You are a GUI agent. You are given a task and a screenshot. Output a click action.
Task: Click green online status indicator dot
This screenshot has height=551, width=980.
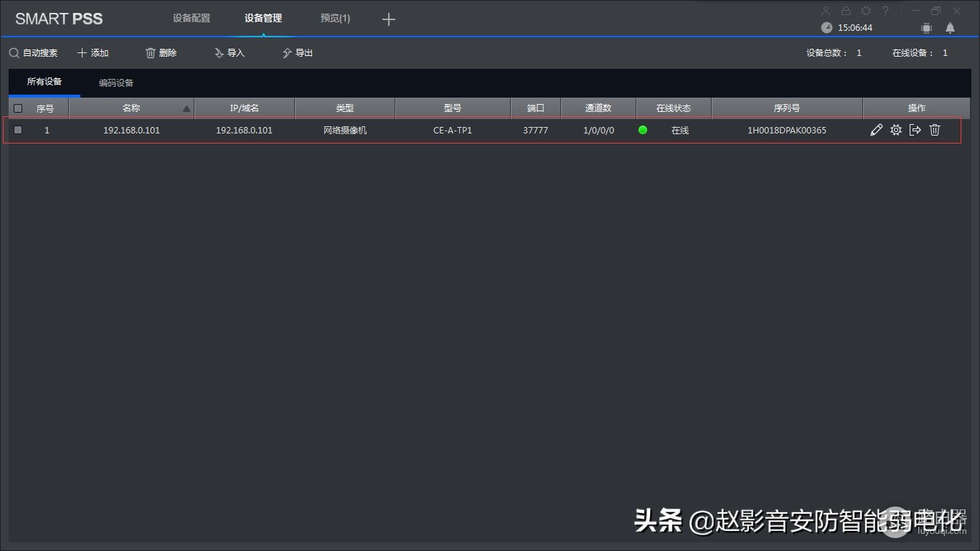click(x=643, y=130)
